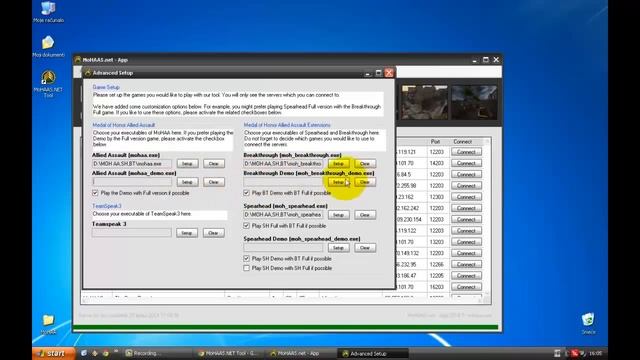Connect to the server on port 14203
This screenshot has height=360, width=640.
click(x=466, y=163)
